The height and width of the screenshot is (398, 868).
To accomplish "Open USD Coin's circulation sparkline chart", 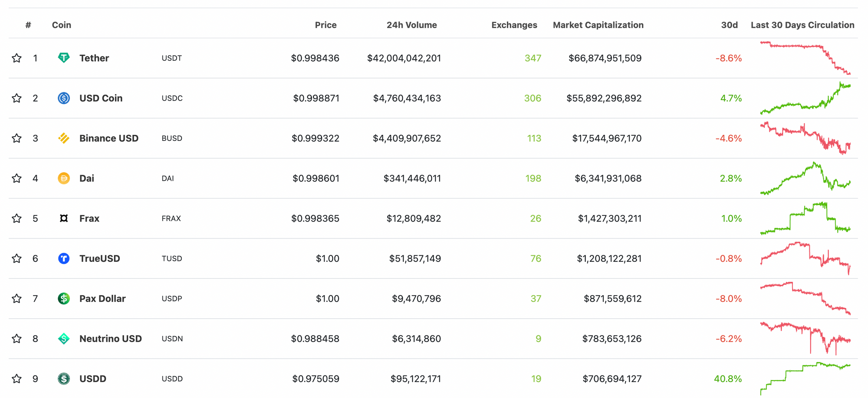I will 805,98.
